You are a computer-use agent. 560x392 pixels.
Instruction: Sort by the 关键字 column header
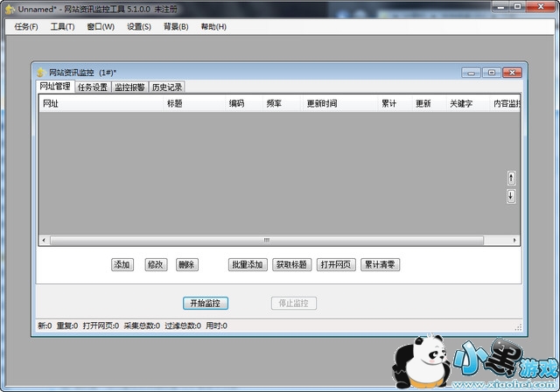coord(467,103)
